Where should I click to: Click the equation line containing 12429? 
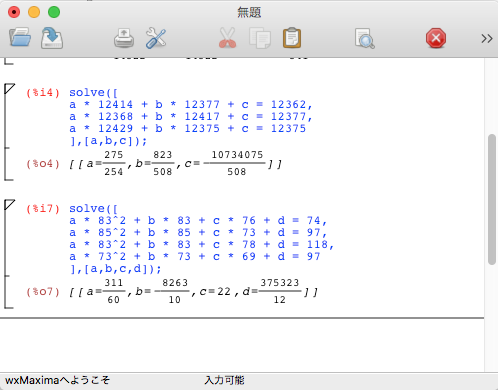pyautogui.click(x=188, y=129)
